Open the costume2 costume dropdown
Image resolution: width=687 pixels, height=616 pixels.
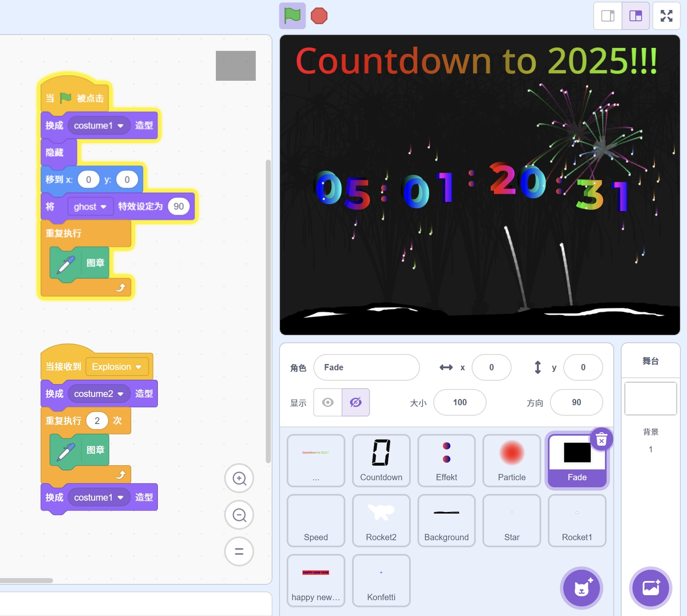(x=120, y=394)
